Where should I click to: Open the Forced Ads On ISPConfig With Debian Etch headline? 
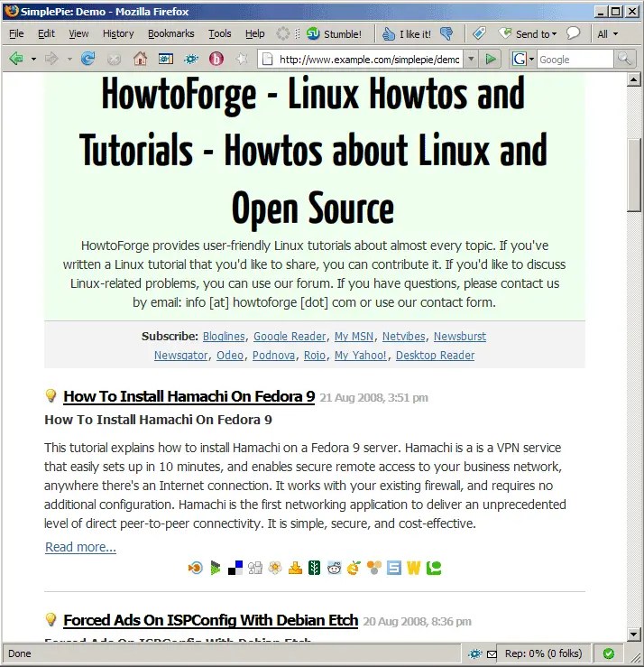tap(210, 620)
